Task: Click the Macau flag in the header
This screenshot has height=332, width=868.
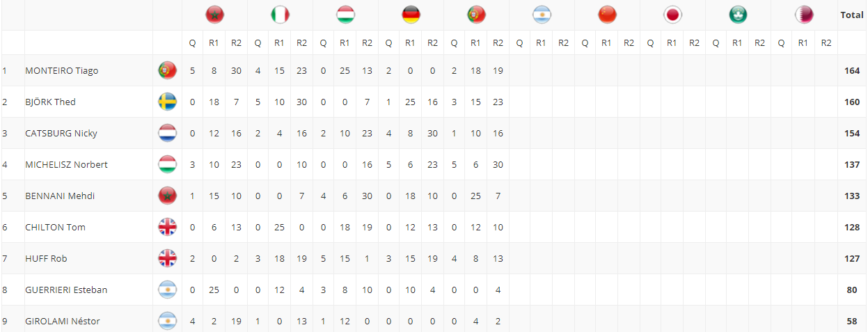Action: (x=738, y=15)
